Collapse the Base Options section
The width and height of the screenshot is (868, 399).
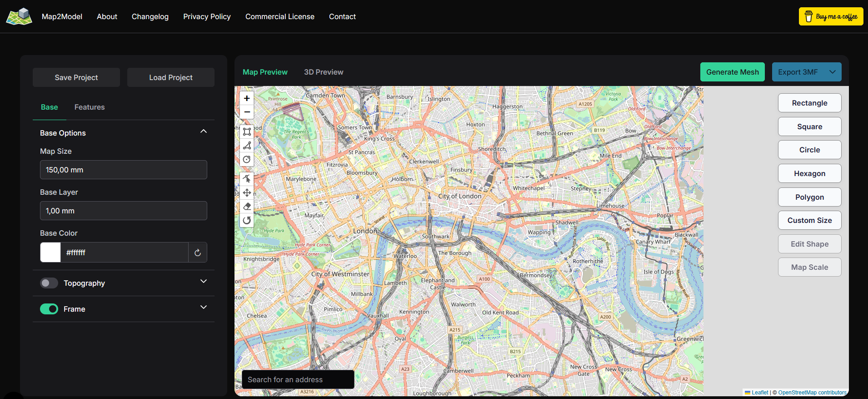tap(204, 131)
